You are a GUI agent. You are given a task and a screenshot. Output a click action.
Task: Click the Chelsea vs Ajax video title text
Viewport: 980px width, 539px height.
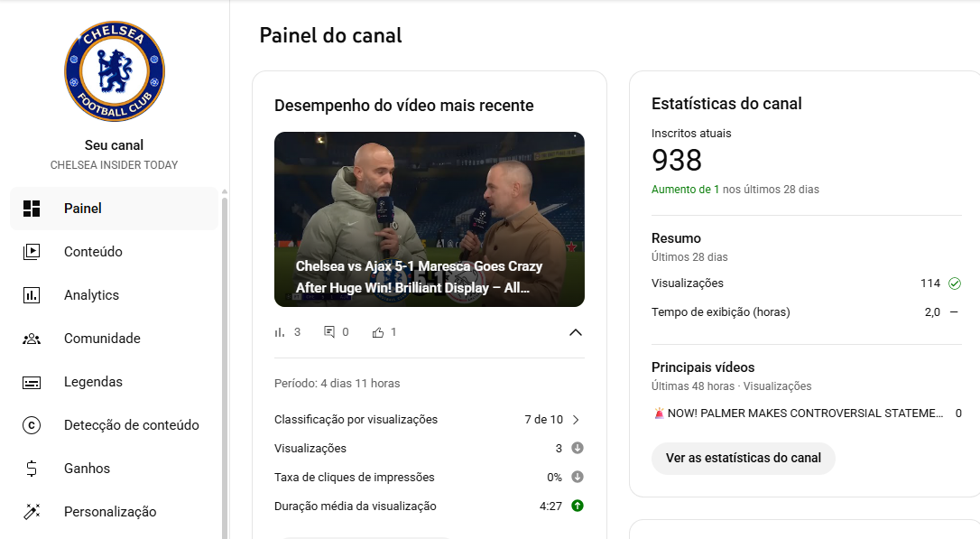[419, 277]
